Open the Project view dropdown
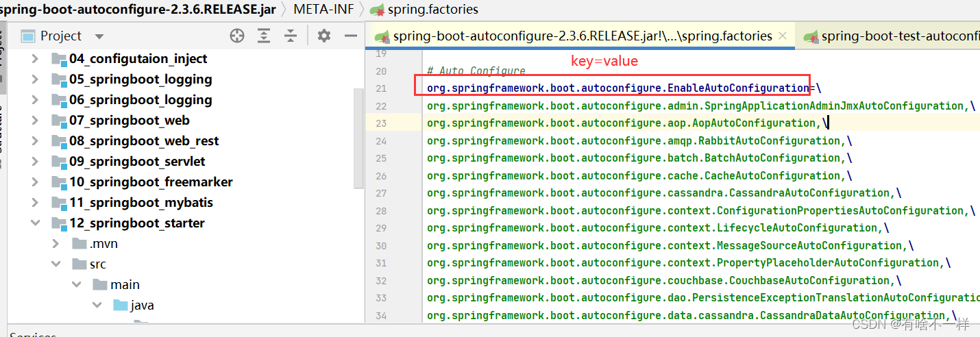The height and width of the screenshot is (337, 980). (99, 36)
